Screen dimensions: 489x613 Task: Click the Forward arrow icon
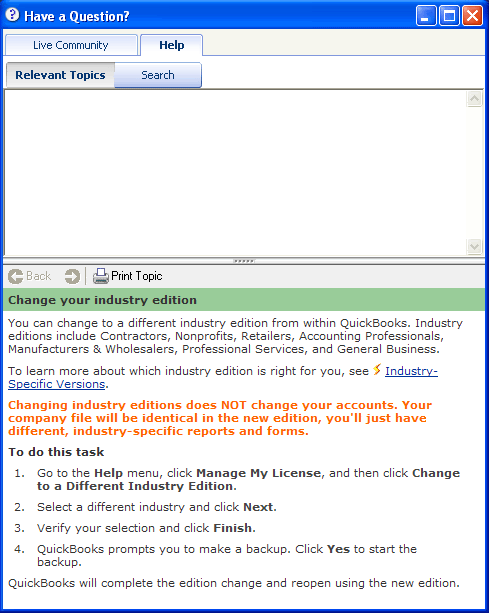click(72, 276)
